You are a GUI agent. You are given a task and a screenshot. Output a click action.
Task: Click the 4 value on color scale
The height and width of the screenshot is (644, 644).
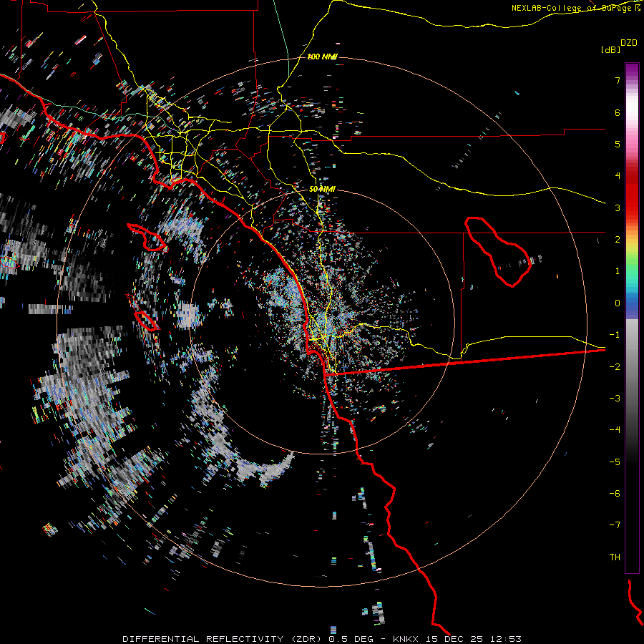click(x=618, y=176)
